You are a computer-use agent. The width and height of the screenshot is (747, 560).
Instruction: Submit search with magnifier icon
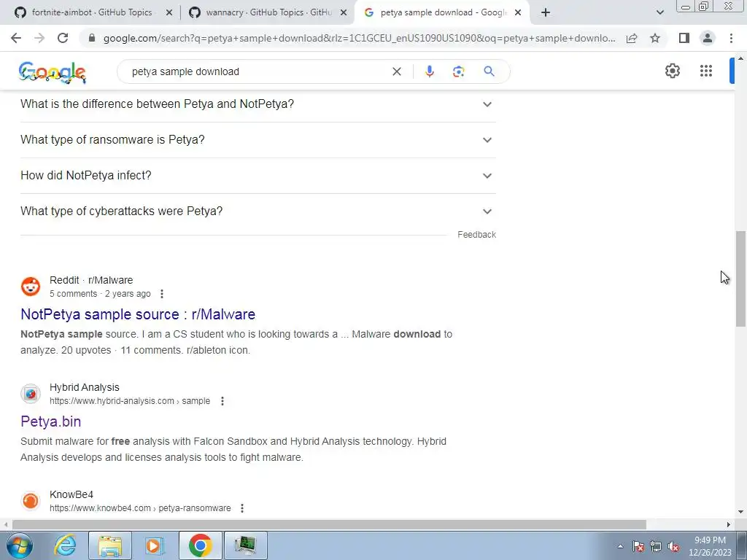tap(489, 71)
